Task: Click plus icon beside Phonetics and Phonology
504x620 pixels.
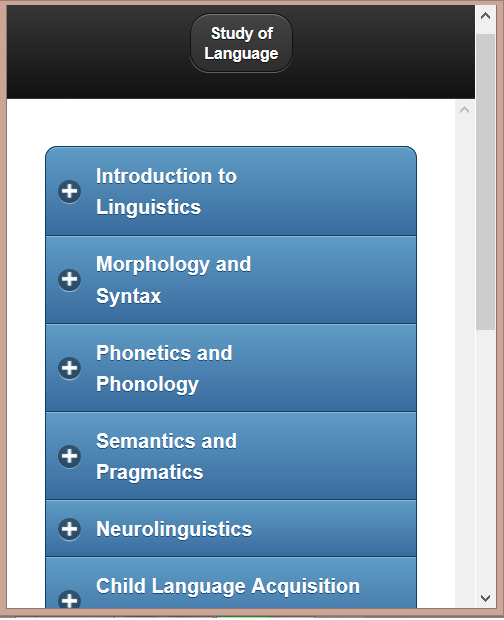Action: (x=70, y=368)
